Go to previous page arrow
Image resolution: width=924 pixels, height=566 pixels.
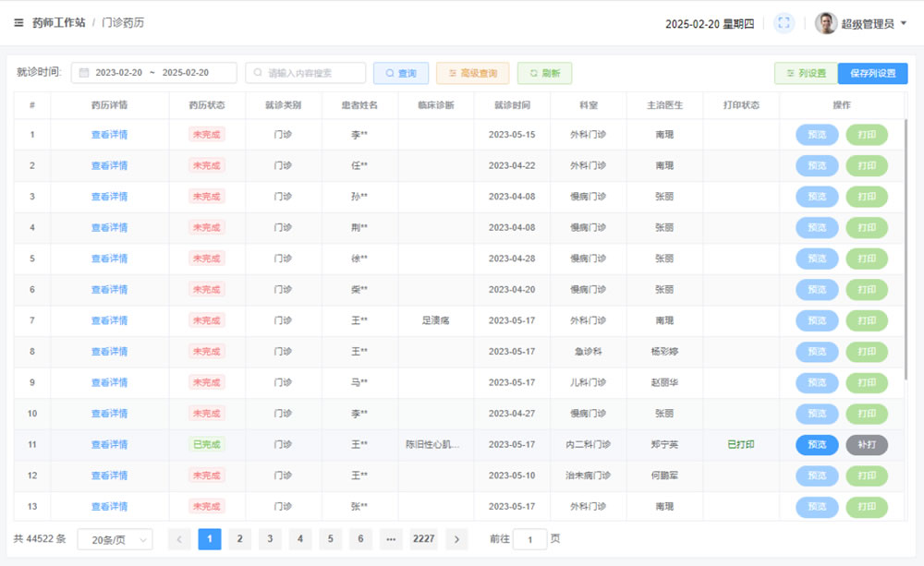click(x=179, y=539)
